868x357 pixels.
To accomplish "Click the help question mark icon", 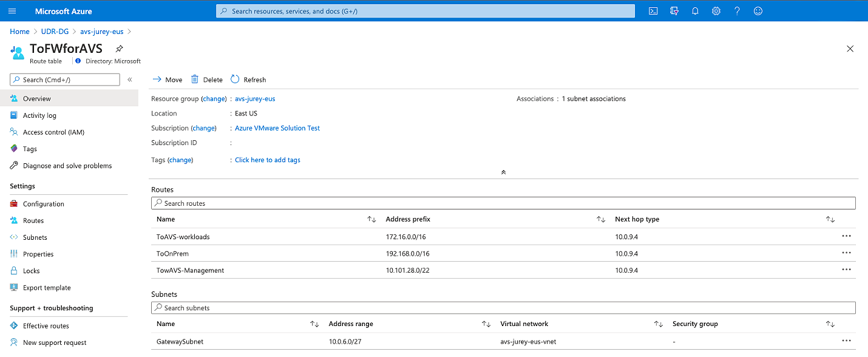I will (737, 11).
